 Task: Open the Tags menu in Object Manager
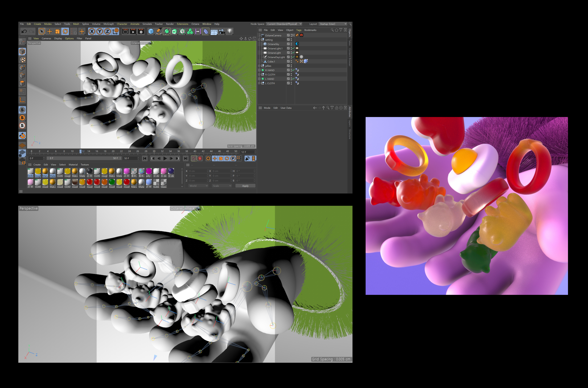pyautogui.click(x=299, y=30)
